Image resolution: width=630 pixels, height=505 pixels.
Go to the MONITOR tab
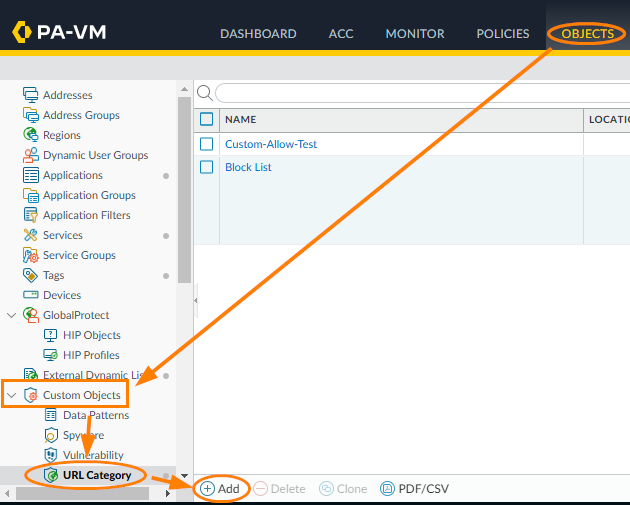tap(415, 34)
